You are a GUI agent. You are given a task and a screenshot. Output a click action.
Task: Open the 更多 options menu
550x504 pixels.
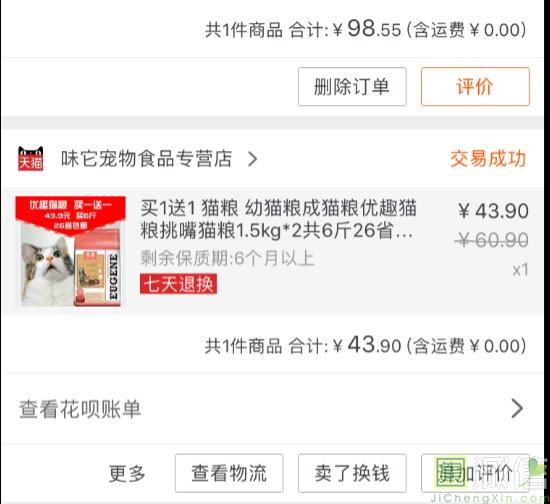pos(127,473)
